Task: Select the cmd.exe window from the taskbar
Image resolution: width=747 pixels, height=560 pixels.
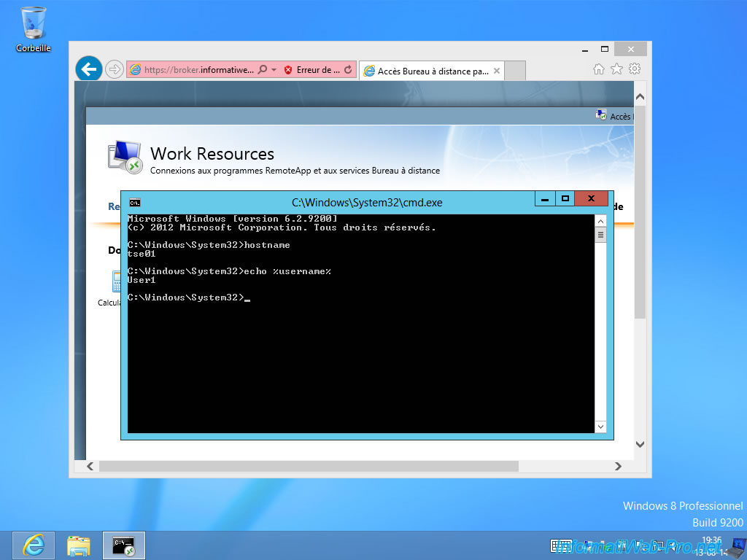Action: point(124,545)
